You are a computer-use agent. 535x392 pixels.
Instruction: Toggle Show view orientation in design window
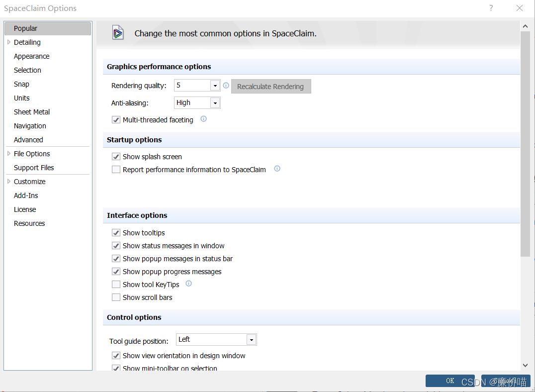[x=116, y=356]
